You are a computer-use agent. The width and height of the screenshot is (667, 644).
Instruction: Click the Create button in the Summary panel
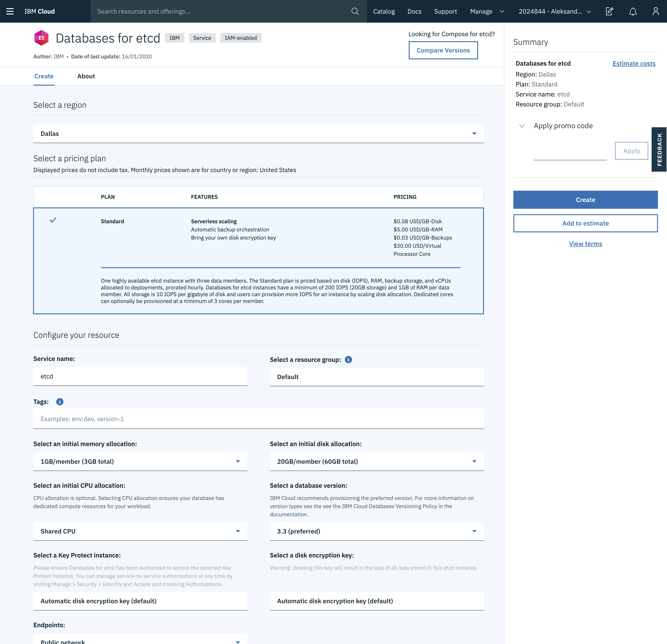tap(585, 200)
